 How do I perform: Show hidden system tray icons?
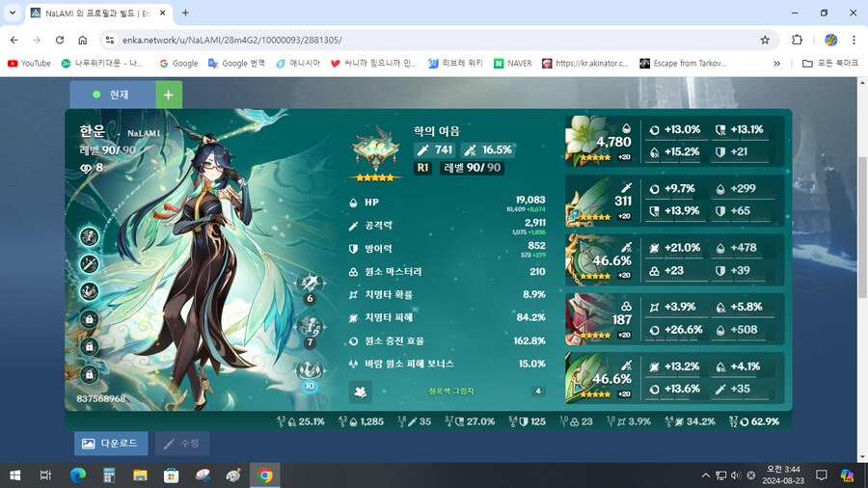(706, 475)
